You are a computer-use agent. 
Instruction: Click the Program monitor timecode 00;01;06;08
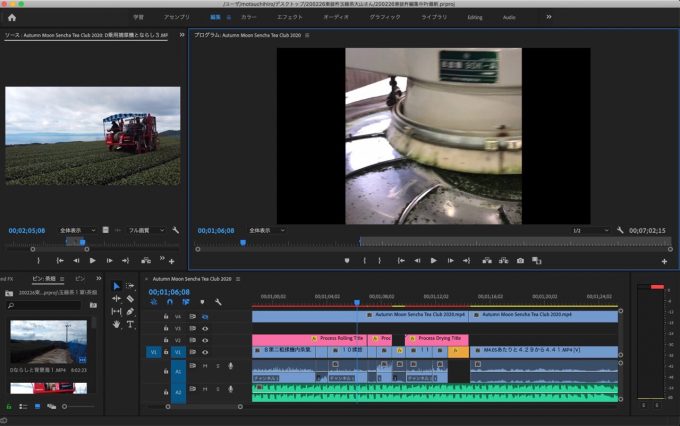pos(216,230)
